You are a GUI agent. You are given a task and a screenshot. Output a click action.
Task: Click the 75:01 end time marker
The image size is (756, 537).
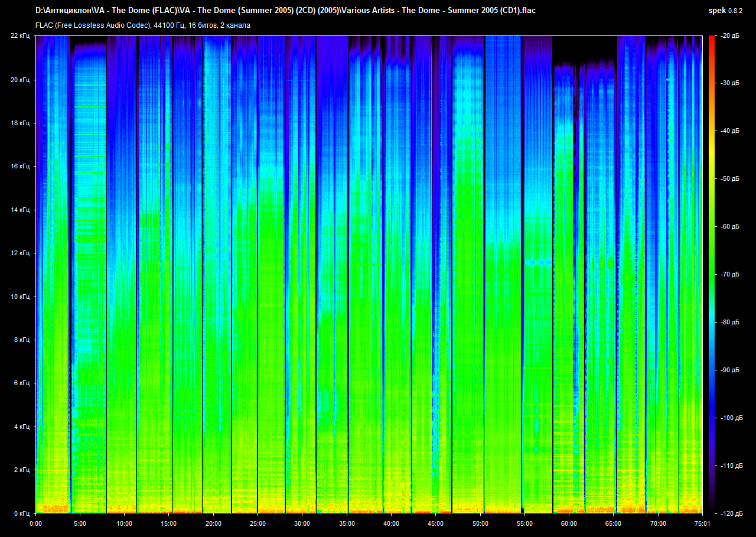coord(702,523)
